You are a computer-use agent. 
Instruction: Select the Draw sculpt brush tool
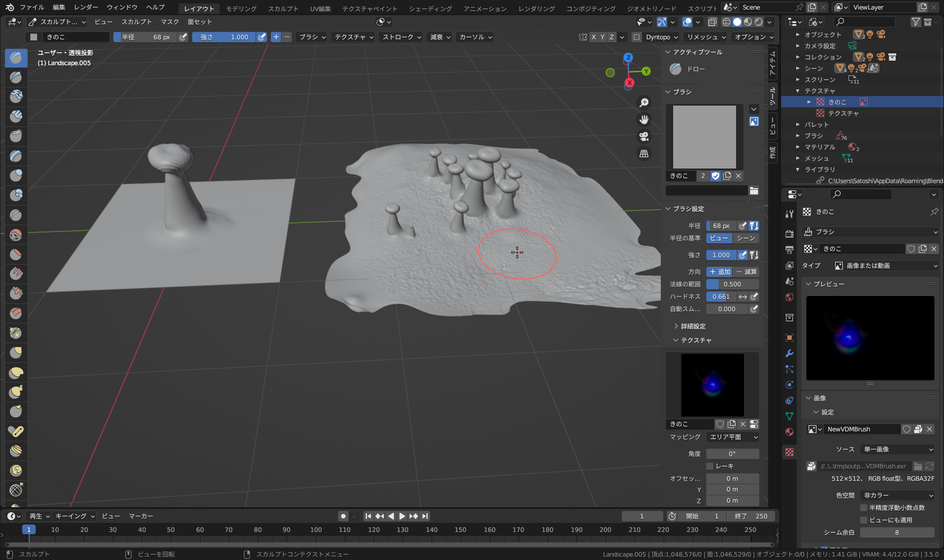tap(16, 58)
